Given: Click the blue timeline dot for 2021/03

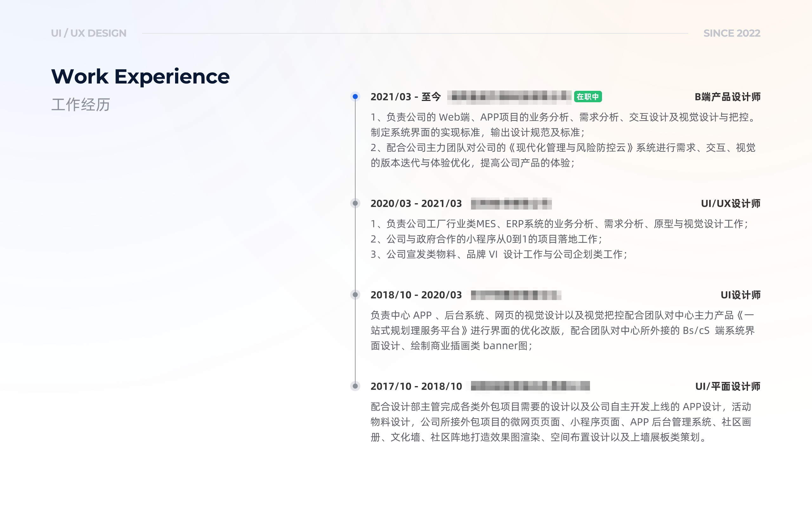Looking at the screenshot, I should [355, 97].
